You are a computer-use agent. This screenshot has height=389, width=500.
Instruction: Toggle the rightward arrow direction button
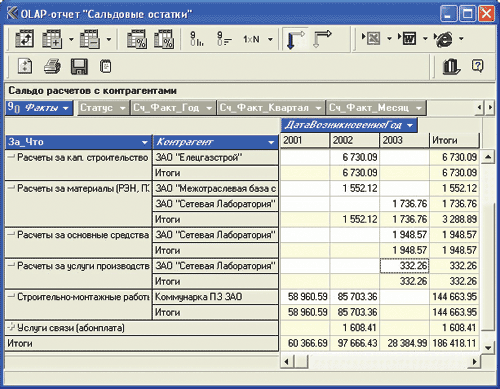tap(322, 39)
